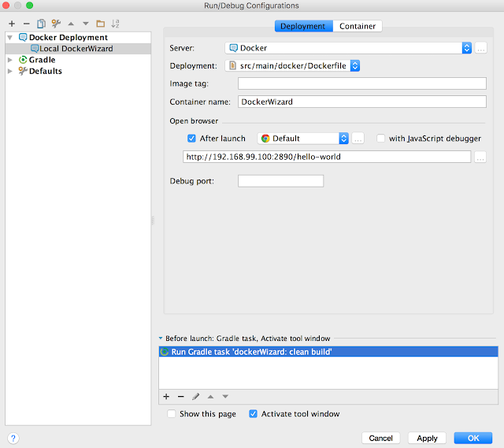Click the Chrome icon in browser dropdown

click(x=265, y=139)
